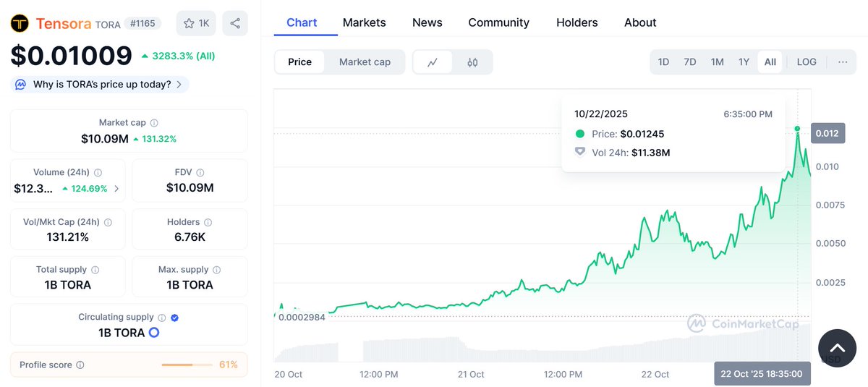
Task: Click tooltip Vol 24h: $11.38M
Action: [631, 153]
